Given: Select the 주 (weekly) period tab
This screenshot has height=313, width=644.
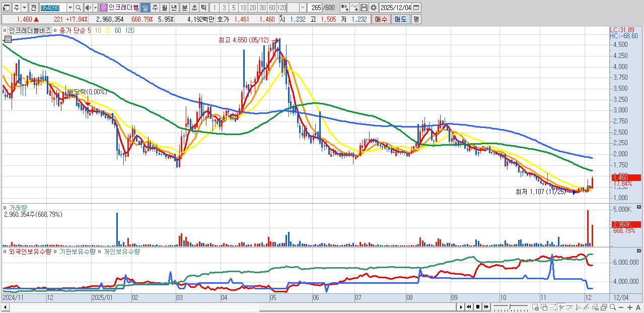Looking at the screenshot, I should (155, 8).
